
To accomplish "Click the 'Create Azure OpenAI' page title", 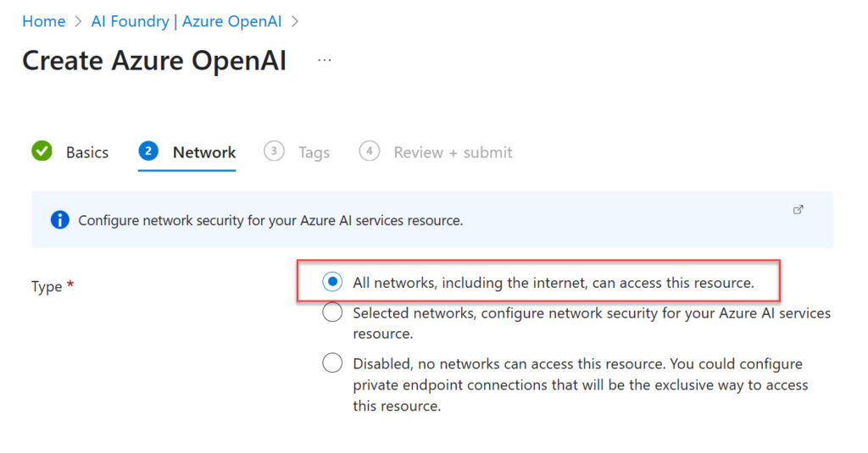I will pos(154,61).
